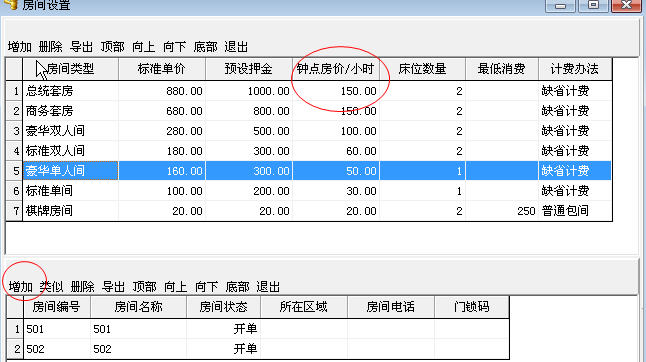
Task: Click 底部 in the room type toolbar
Action: pos(205,47)
